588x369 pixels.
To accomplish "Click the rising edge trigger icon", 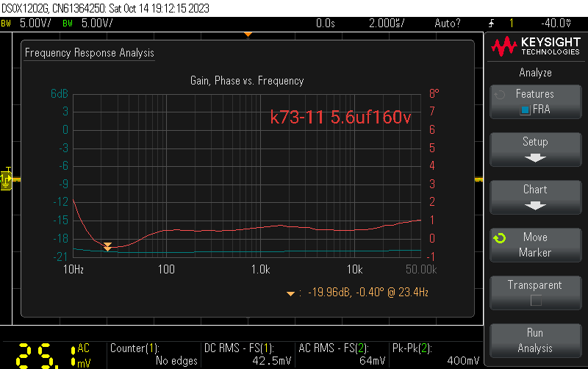I will click(x=492, y=24).
